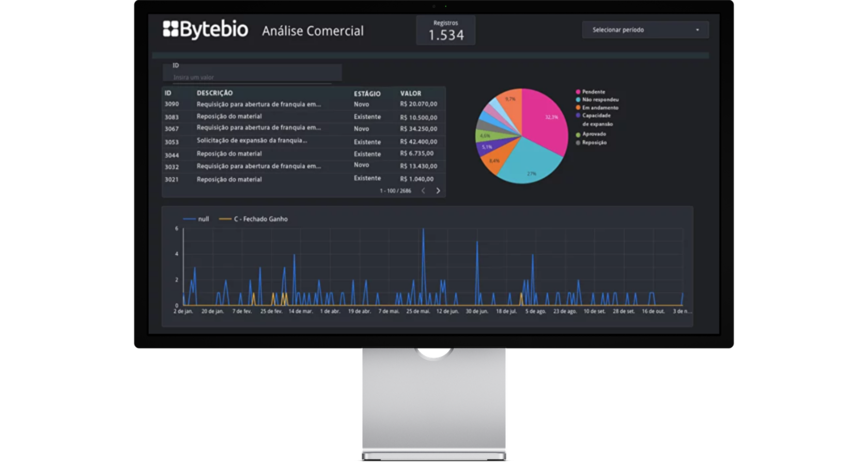The height and width of the screenshot is (465, 868).
Task: Toggle the null series in line chart legend
Action: click(x=196, y=219)
